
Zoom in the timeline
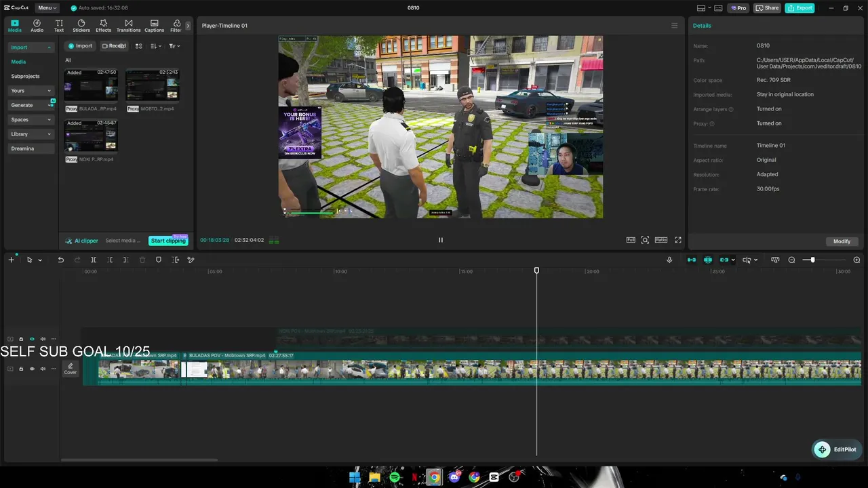pyautogui.click(x=856, y=260)
